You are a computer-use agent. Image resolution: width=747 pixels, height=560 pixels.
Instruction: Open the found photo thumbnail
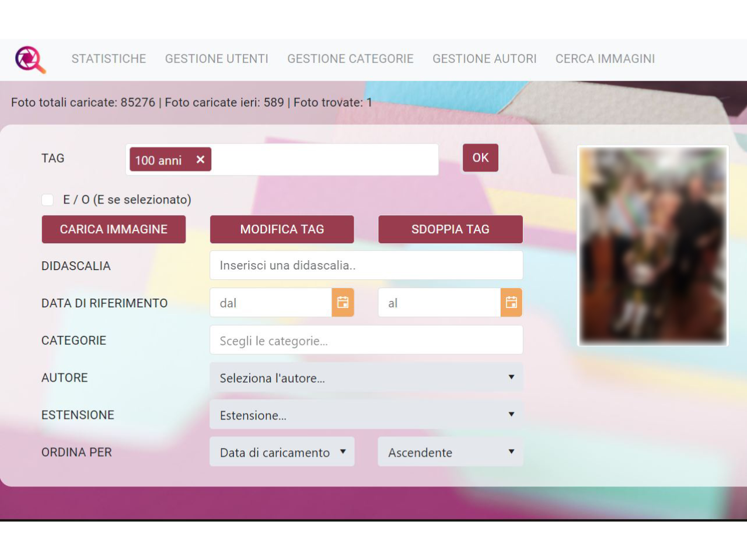click(x=653, y=246)
